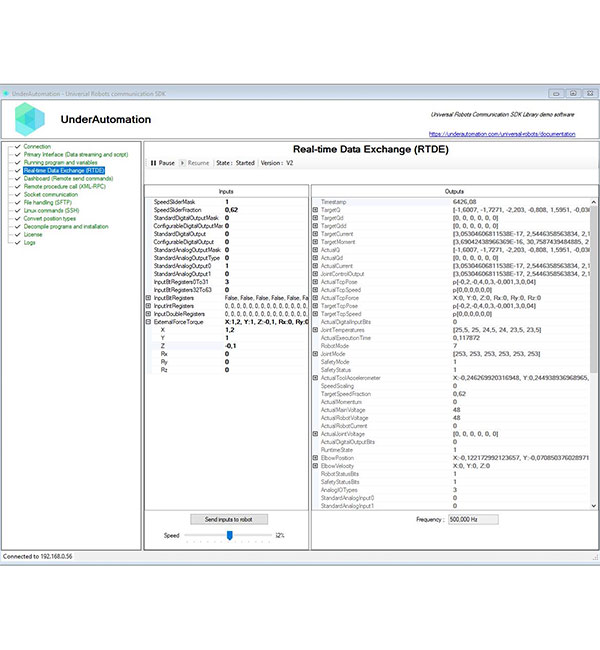Open Primary Interface (Data streaming and script)

pyautogui.click(x=75, y=155)
